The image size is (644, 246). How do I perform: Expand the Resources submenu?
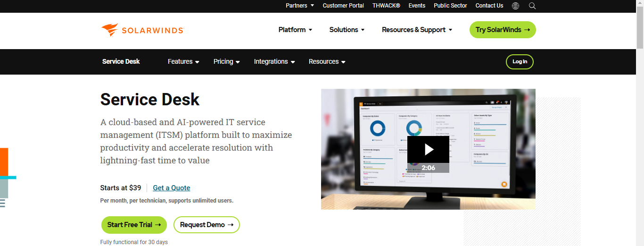[327, 61]
